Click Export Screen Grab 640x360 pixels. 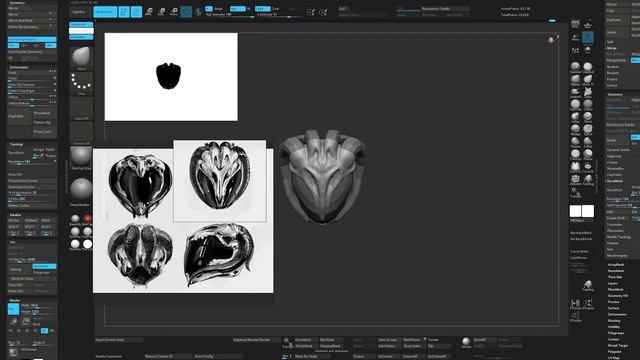(119, 340)
